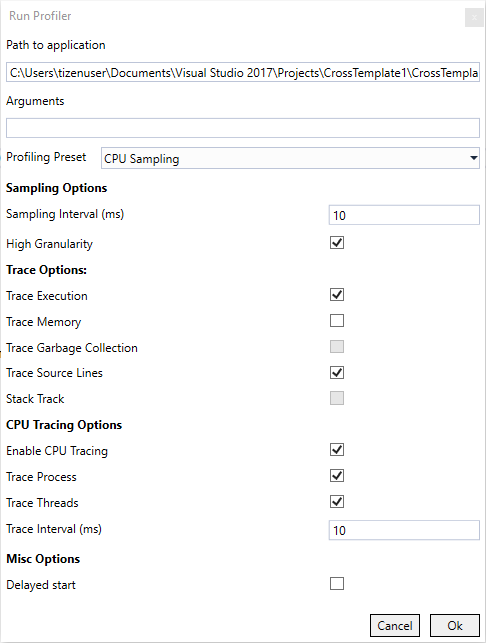Close the Run Profiler dialog
The image size is (486, 643).
(x=474, y=18)
